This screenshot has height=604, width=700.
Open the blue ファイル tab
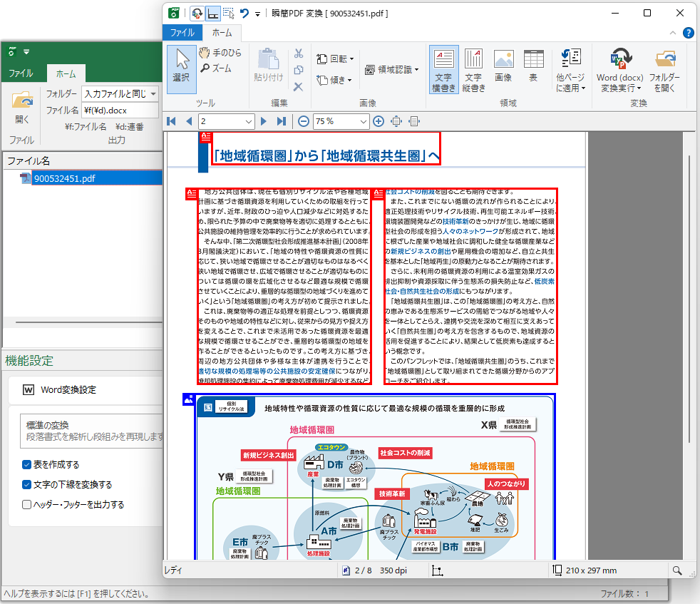tap(182, 32)
